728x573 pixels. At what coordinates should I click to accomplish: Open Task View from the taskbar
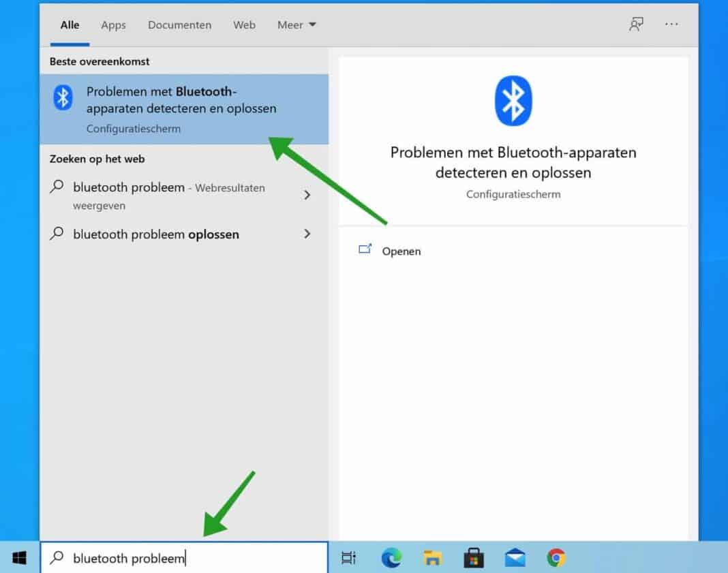tap(348, 557)
